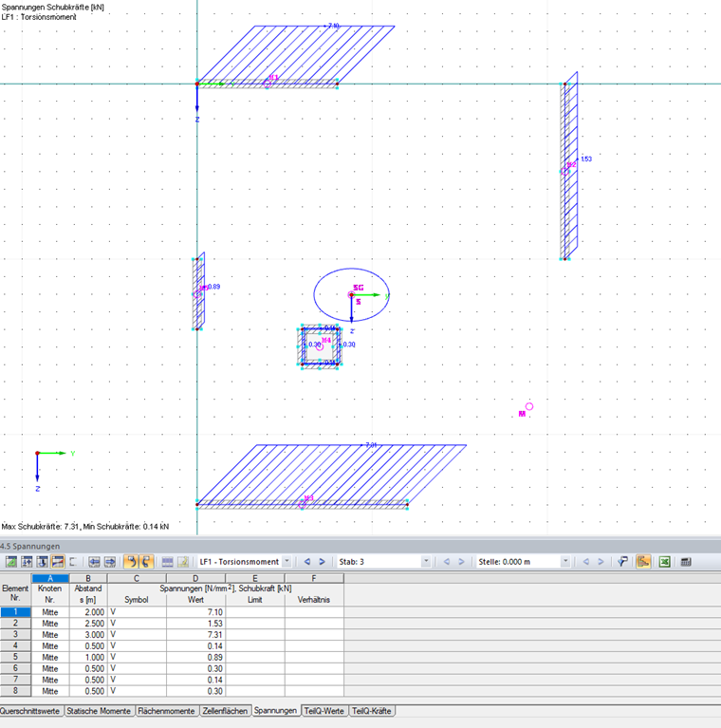The image size is (721, 728).
Task: Go to next load case arrow
Action: click(322, 562)
